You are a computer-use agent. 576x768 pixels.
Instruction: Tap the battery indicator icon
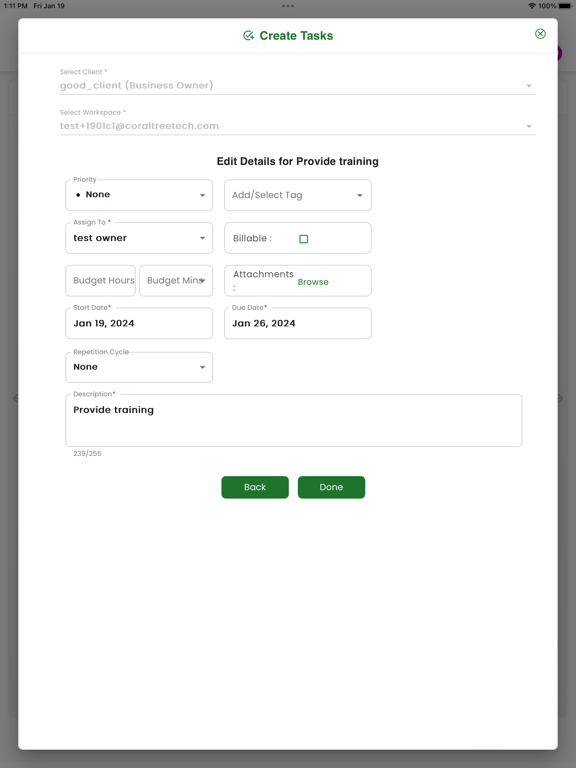[565, 6]
